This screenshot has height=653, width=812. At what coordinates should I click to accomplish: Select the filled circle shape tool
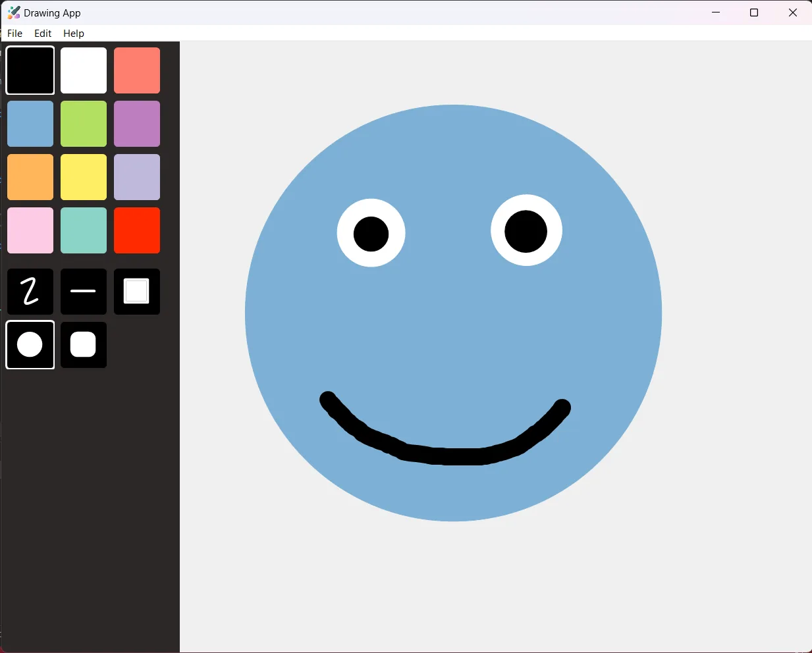(x=30, y=345)
